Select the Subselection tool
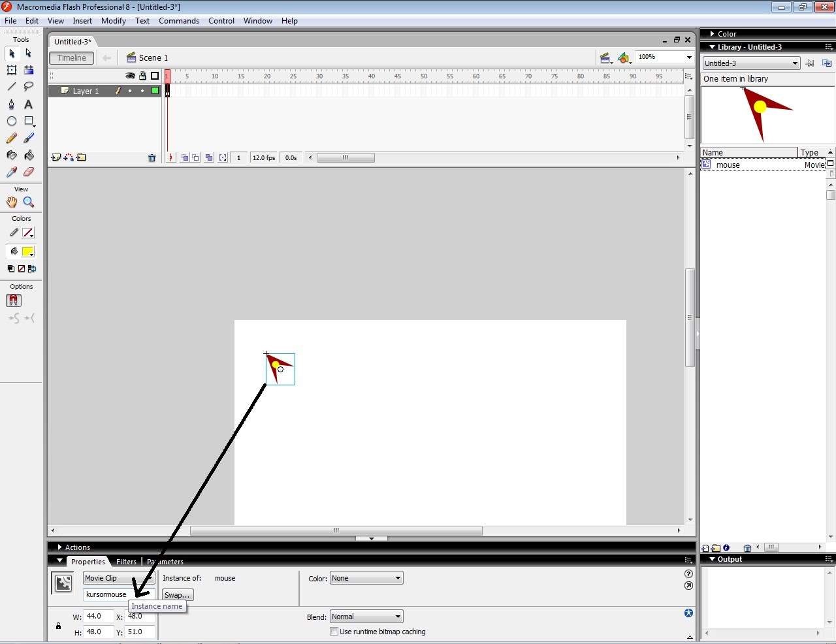Viewport: 836px width, 644px height. 28,54
